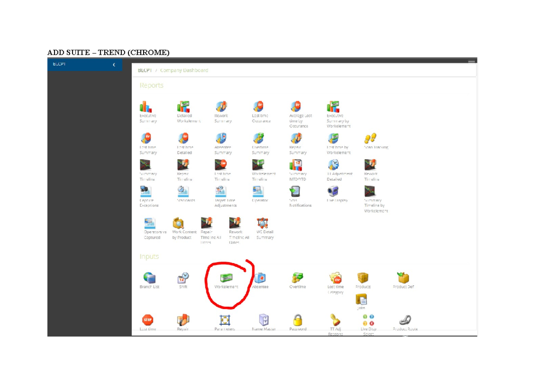Open Work Content by Product report
The height and width of the screenshot is (392, 554).
click(x=179, y=223)
